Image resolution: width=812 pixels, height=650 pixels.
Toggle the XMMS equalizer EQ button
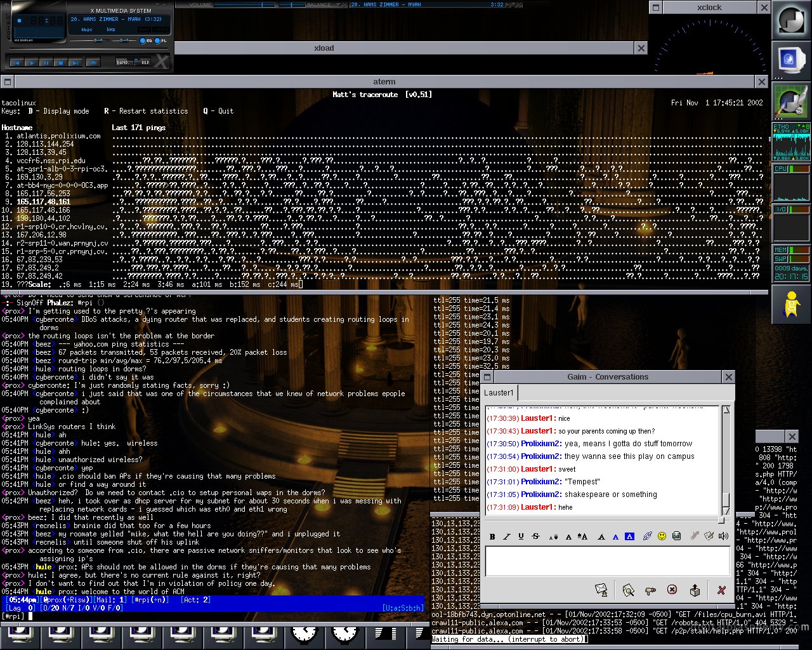[143, 41]
